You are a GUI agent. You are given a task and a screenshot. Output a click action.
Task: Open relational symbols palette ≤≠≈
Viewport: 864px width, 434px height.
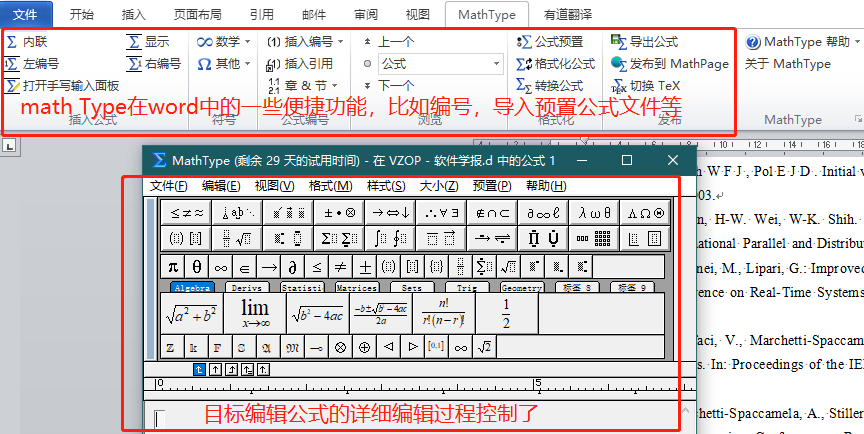click(x=187, y=213)
